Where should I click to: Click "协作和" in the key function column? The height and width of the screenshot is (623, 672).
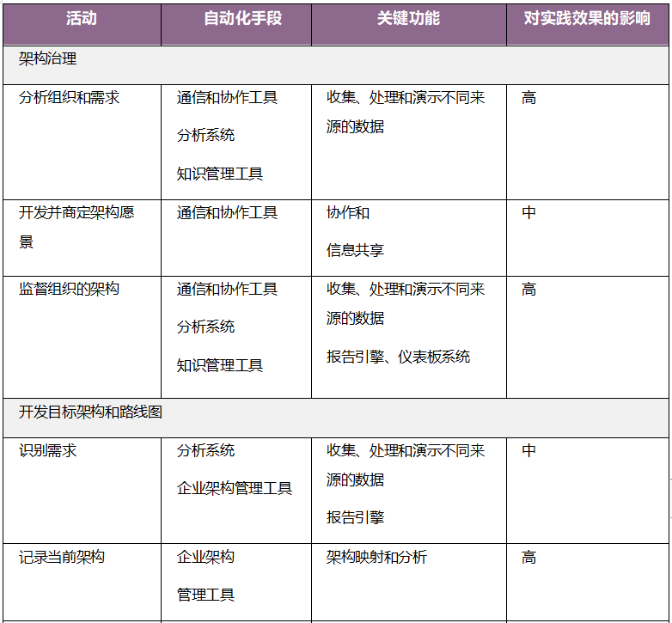coord(348,213)
